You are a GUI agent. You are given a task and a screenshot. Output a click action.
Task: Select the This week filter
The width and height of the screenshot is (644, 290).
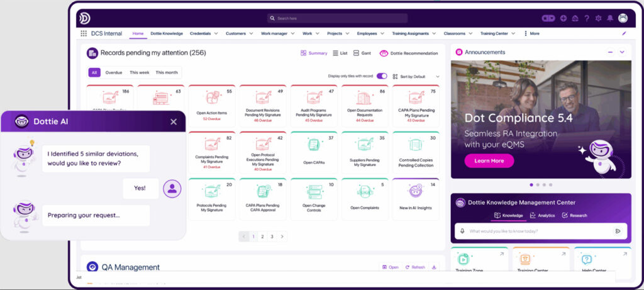pyautogui.click(x=140, y=73)
